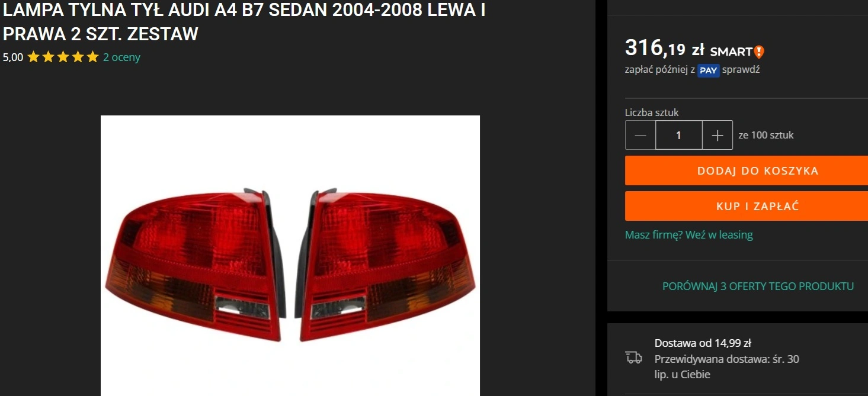The height and width of the screenshot is (396, 868).
Task: Click the 5,00 rating score
Action: 13,57
